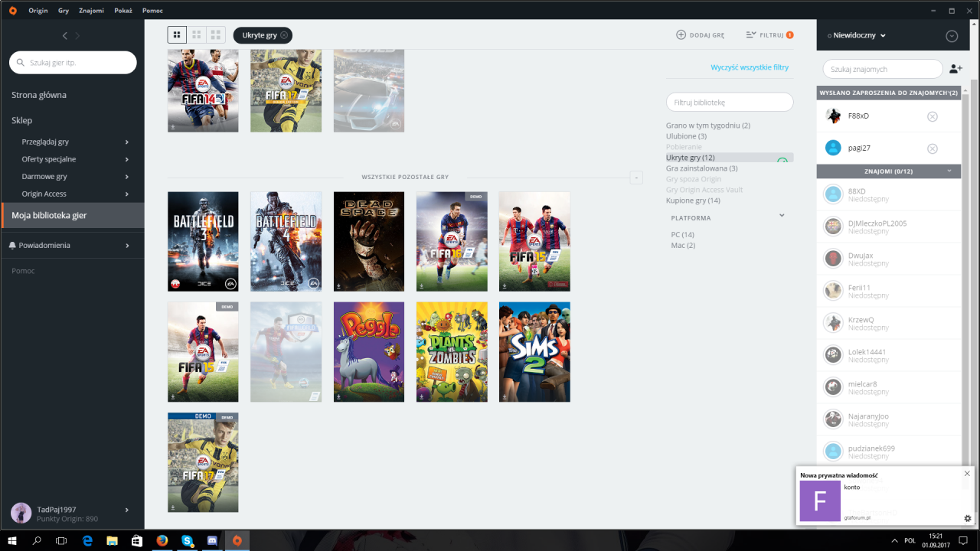Cancel friend invitation to pagi27

[932, 148]
